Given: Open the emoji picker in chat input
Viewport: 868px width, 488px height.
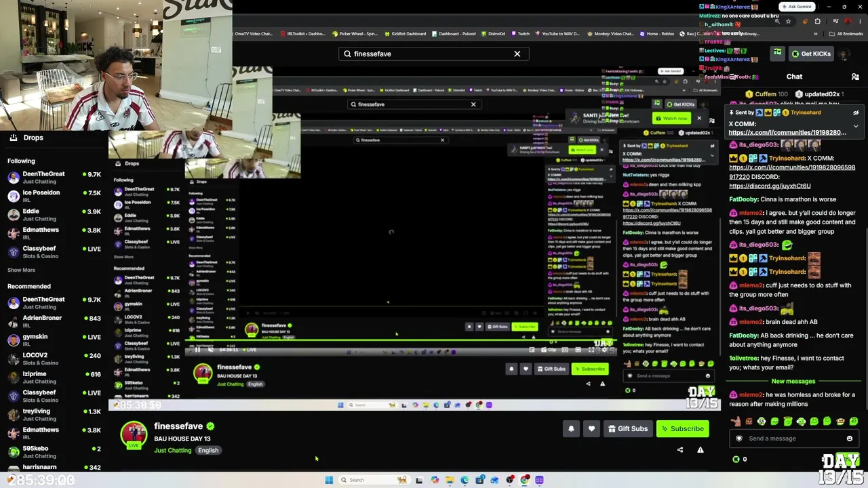Looking at the screenshot, I should click(849, 439).
